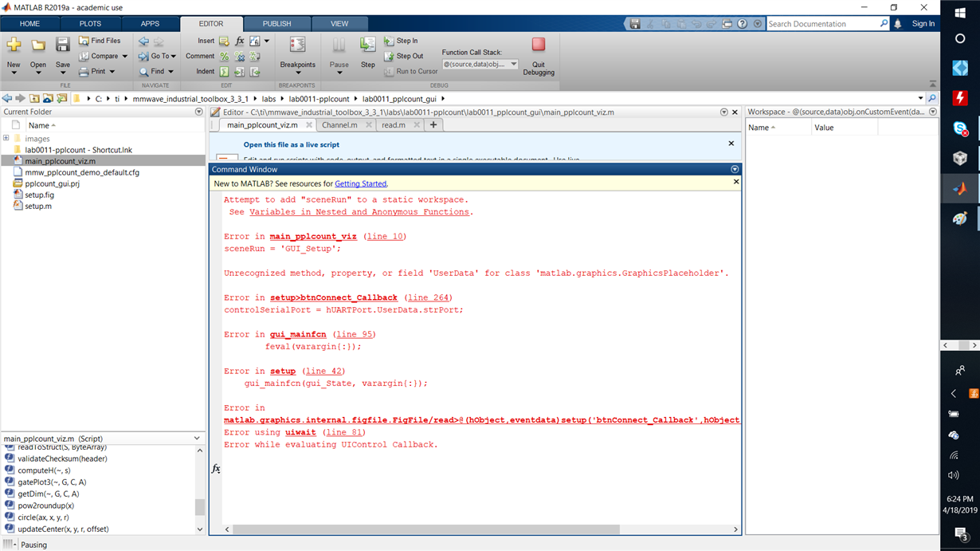Click the fx function browser icon in Command Window

tap(215, 469)
